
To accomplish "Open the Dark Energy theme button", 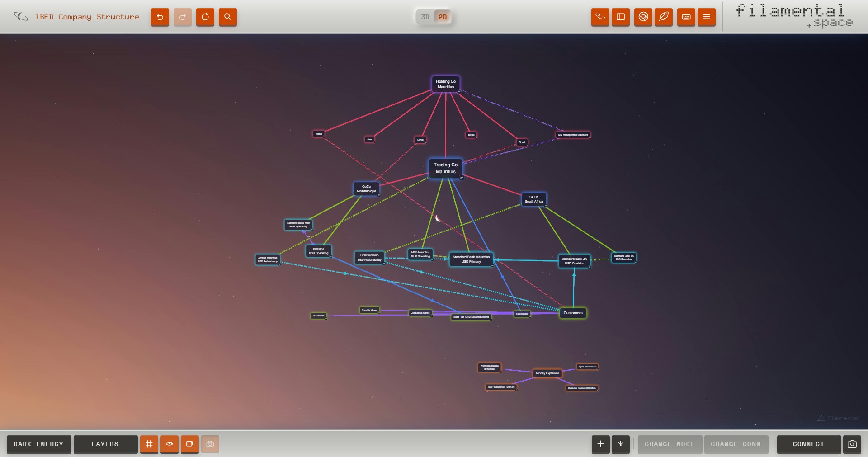I will (39, 444).
